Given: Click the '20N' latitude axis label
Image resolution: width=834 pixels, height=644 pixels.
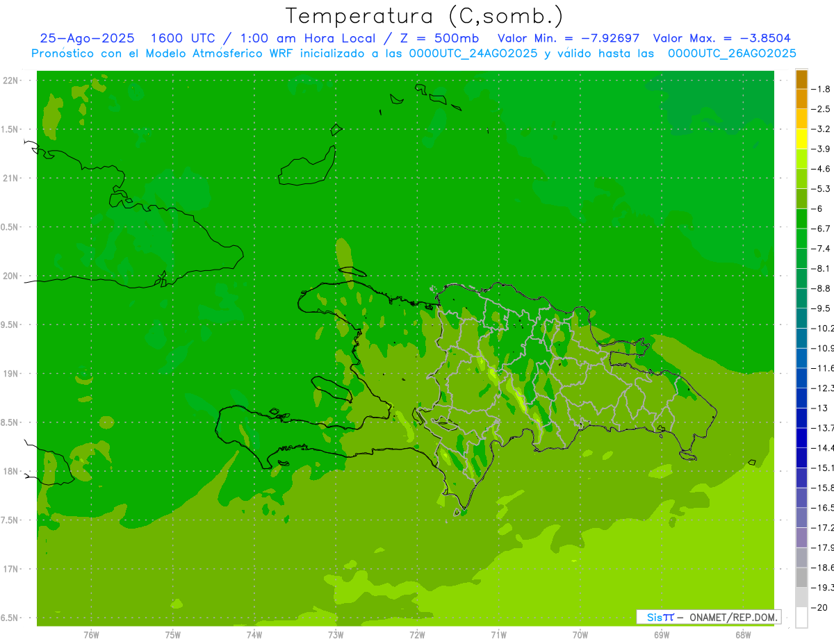Looking at the screenshot, I should tap(10, 276).
